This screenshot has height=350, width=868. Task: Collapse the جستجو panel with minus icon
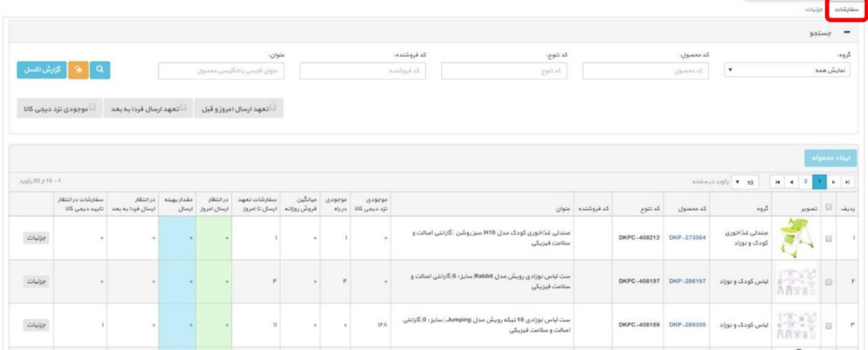click(847, 33)
